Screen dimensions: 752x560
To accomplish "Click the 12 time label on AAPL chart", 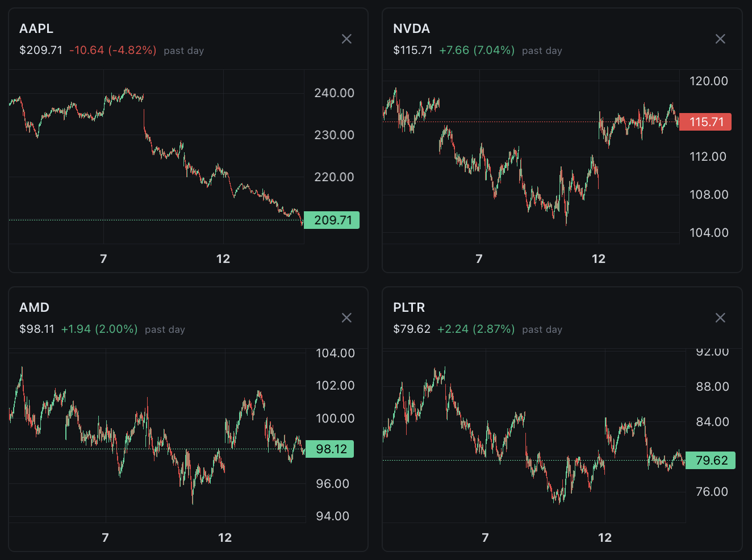I will (x=223, y=259).
